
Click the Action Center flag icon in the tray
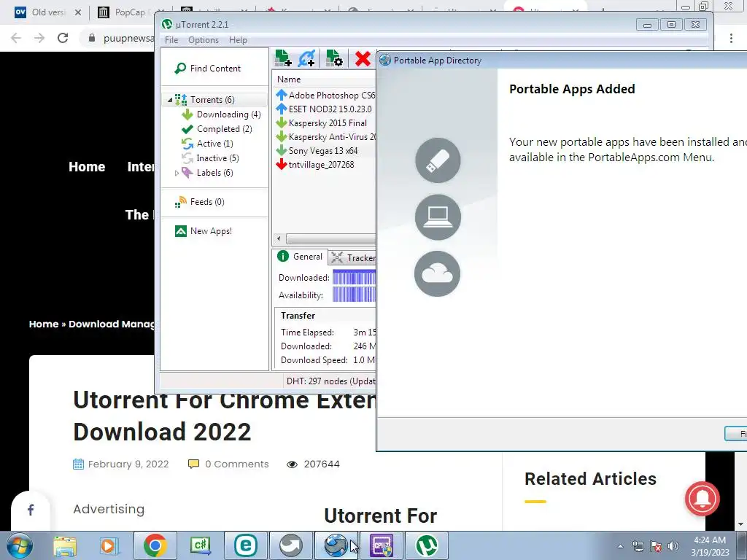pos(656,546)
